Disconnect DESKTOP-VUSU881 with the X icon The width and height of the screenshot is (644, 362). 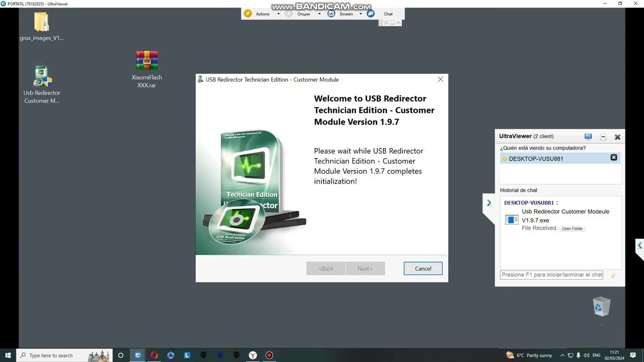[614, 158]
